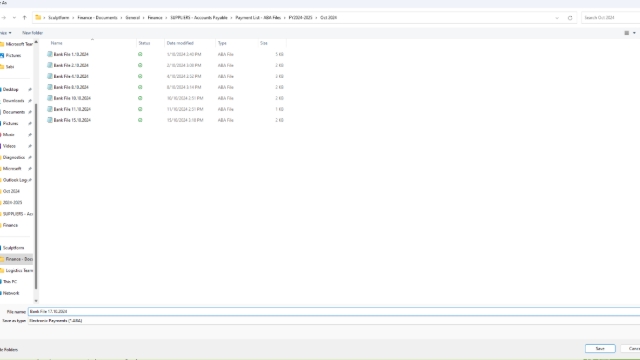Open Downloads in the navigation pane
This screenshot has height=360, width=640.
click(x=13, y=101)
